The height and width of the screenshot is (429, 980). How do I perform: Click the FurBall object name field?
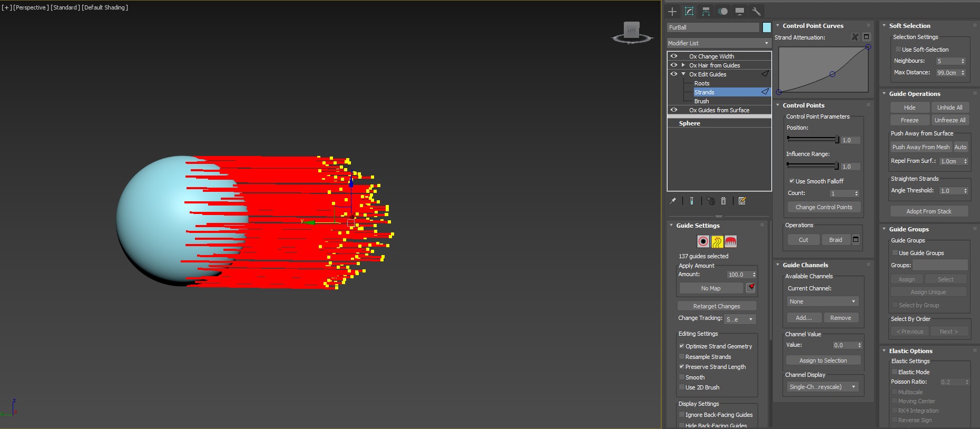712,27
